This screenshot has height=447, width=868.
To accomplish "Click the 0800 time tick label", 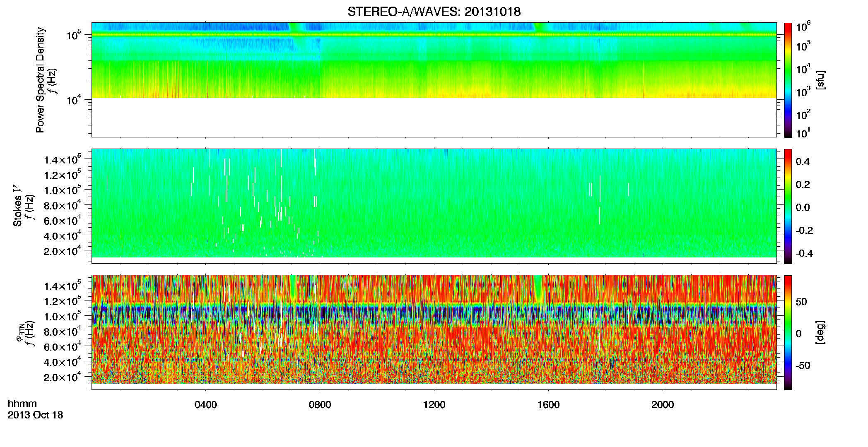I will point(320,405).
